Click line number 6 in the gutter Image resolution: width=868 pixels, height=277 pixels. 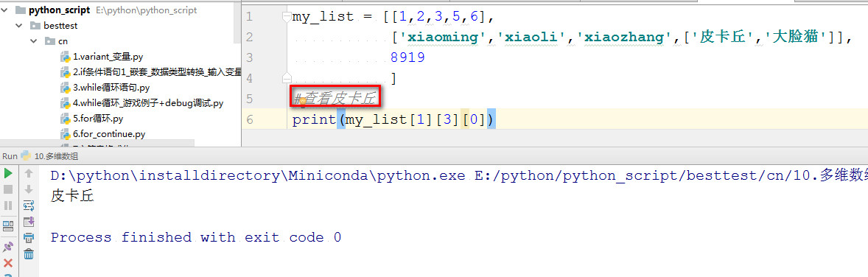[250, 119]
